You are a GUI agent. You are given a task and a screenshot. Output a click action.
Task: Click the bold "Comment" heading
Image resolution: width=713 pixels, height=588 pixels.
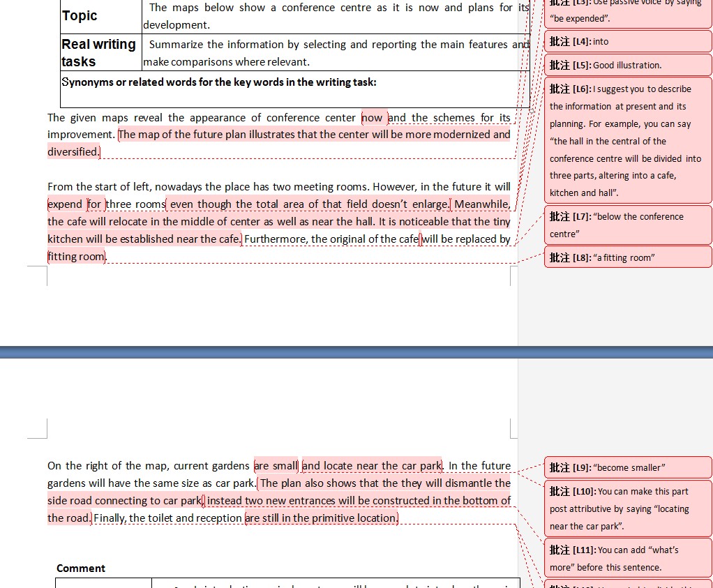click(x=80, y=568)
